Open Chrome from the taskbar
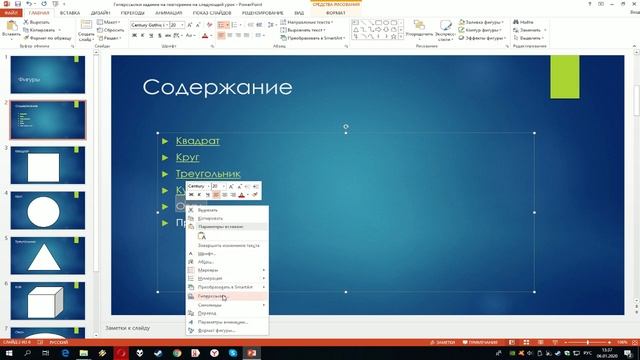The height and width of the screenshot is (360, 640). tap(177, 353)
